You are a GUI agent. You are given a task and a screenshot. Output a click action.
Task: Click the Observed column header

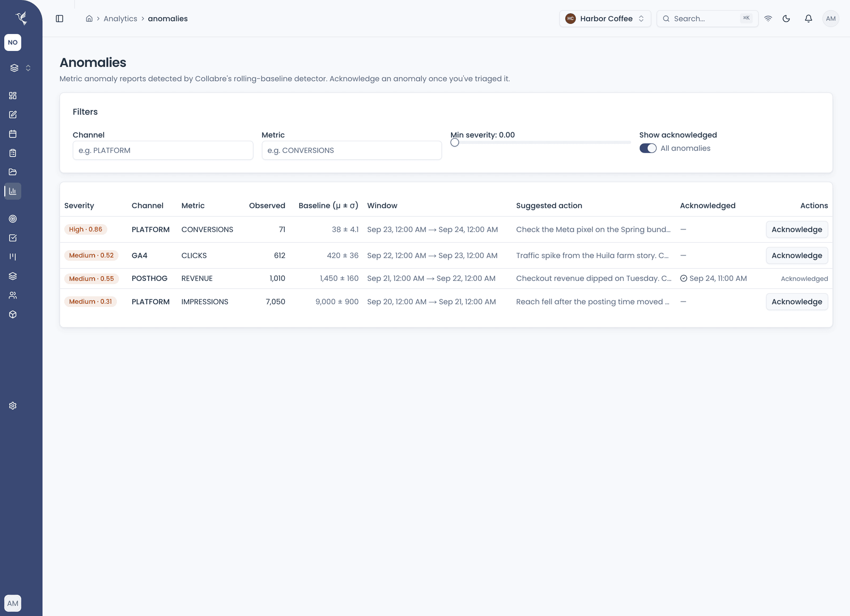pyautogui.click(x=267, y=206)
